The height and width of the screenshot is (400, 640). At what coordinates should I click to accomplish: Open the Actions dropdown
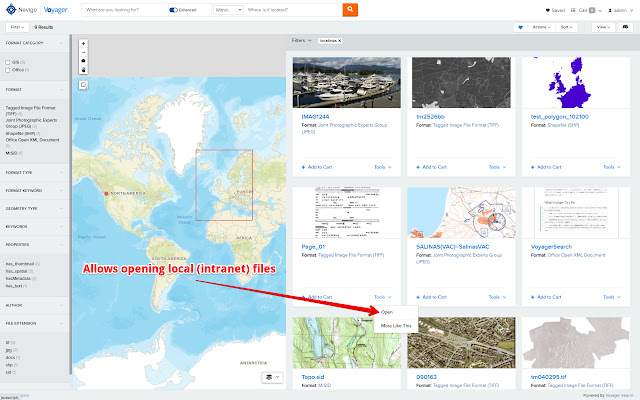click(542, 27)
